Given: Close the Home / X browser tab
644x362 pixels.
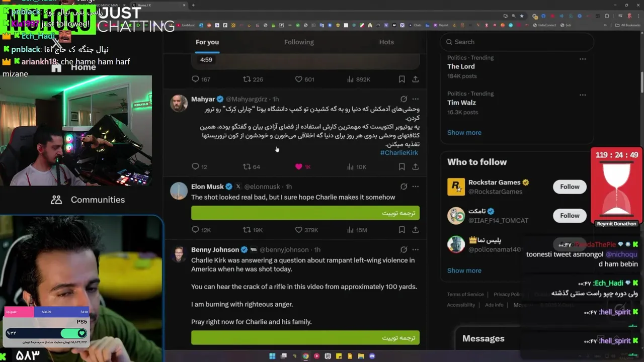Looking at the screenshot, I should (184, 5).
